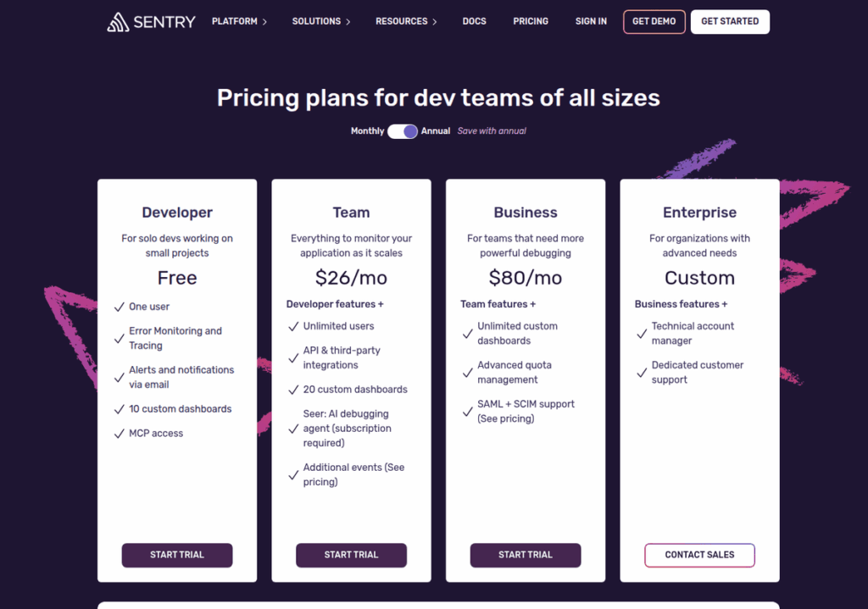The height and width of the screenshot is (609, 868).
Task: Click the checkmark beside API & third-party integrations
Action: 293,358
